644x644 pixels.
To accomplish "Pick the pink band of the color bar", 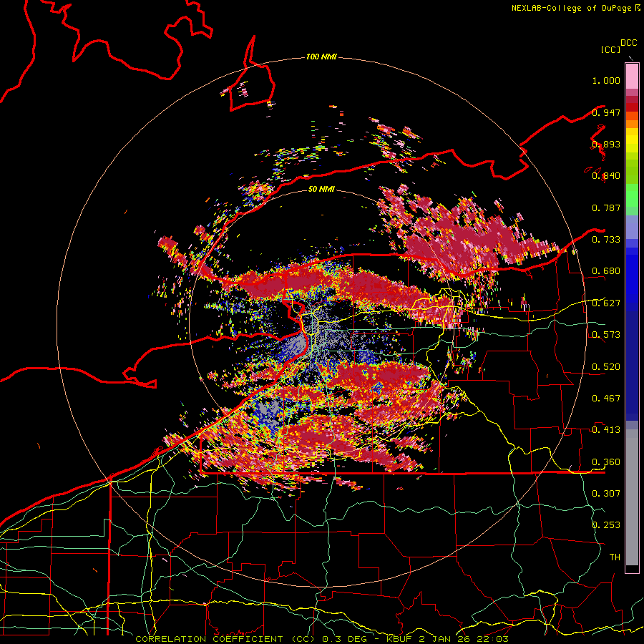I will (x=632, y=77).
